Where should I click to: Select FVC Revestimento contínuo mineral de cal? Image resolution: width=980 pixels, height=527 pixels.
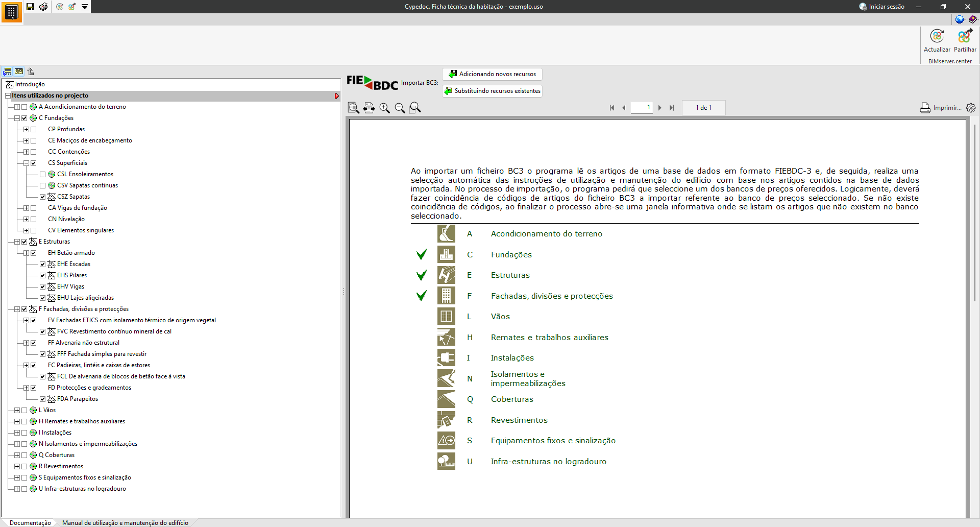[x=114, y=332]
